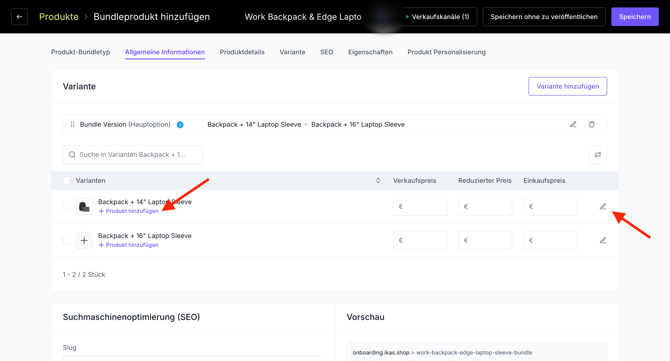
Task: Check the Backpack + 14" Laptop Sleeve row
Action: [x=66, y=206]
